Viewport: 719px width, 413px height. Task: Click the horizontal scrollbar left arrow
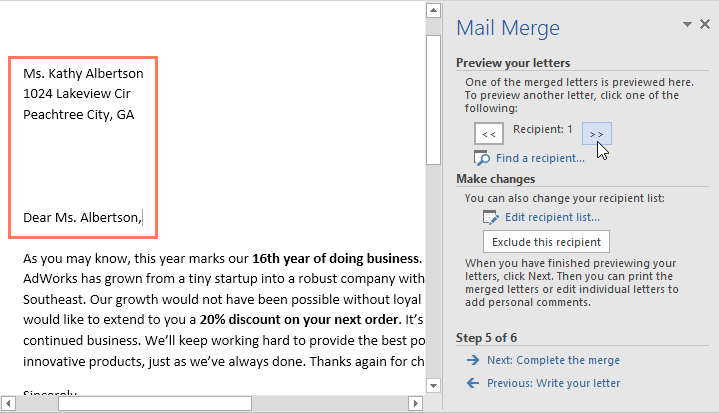9,404
